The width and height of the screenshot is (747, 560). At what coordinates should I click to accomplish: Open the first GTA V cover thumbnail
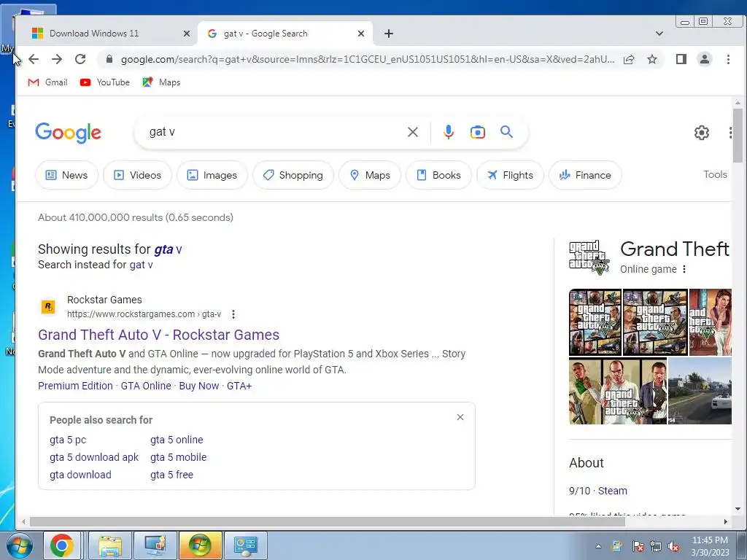click(x=595, y=322)
